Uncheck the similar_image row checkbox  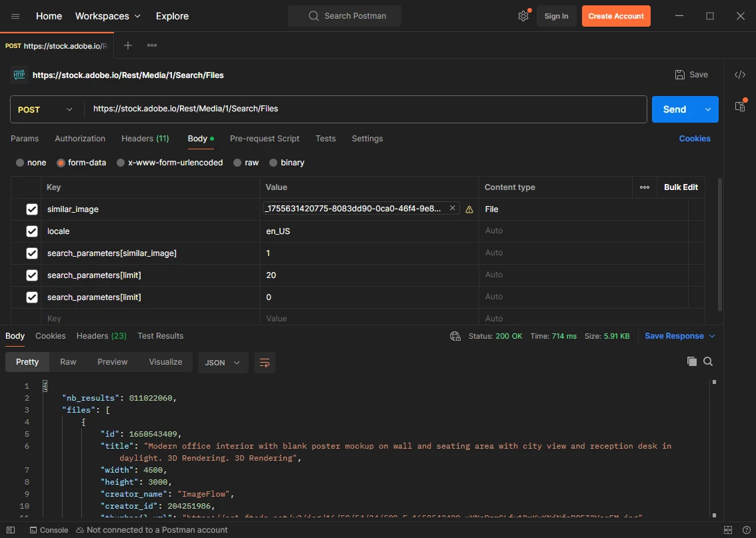click(32, 209)
